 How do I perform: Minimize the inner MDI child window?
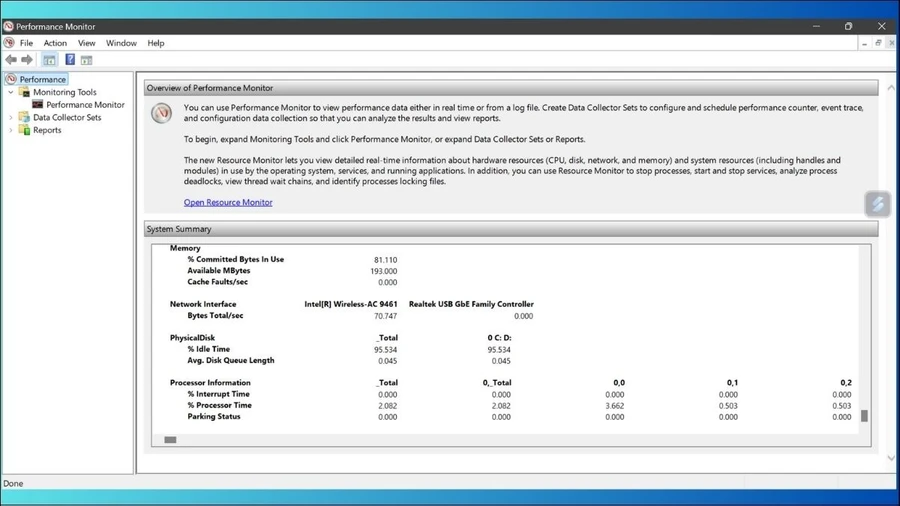pos(864,43)
